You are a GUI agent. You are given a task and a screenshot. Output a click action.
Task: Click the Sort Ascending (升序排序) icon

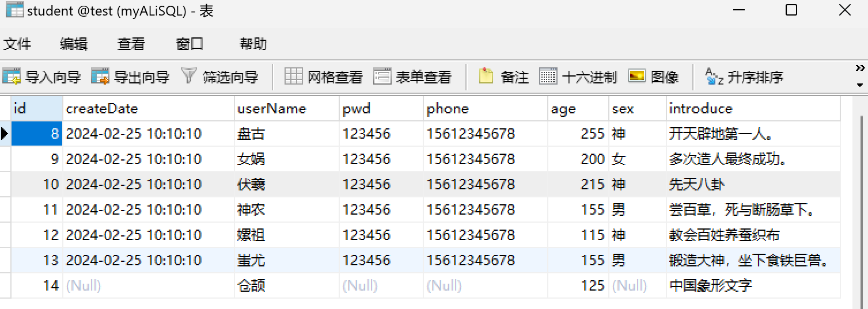click(714, 76)
